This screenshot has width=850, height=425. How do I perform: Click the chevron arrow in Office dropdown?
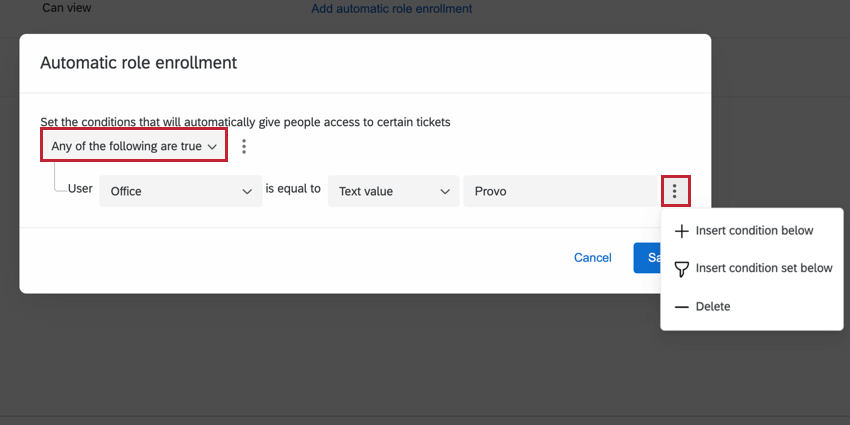[x=247, y=191]
